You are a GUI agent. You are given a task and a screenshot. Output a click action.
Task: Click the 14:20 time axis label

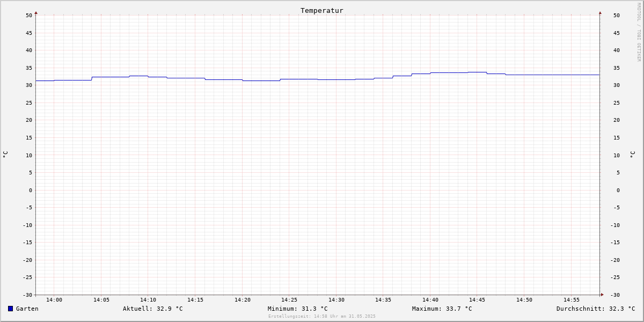[x=243, y=299]
